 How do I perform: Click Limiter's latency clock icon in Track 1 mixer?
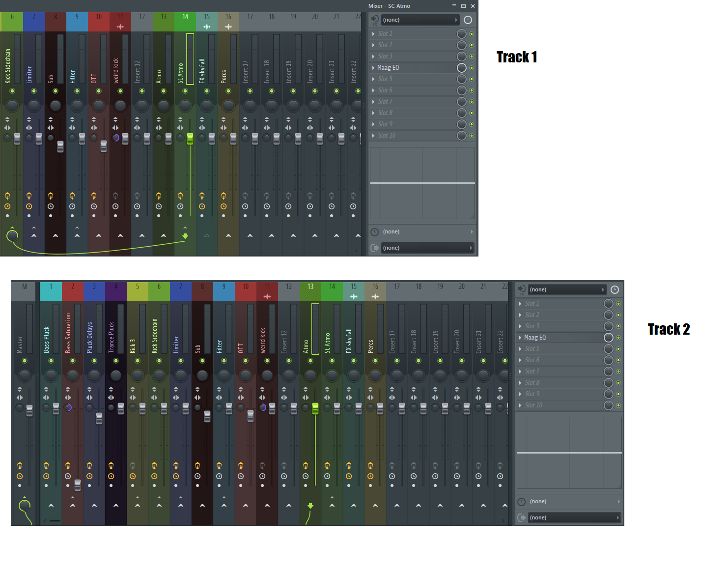pos(29,206)
